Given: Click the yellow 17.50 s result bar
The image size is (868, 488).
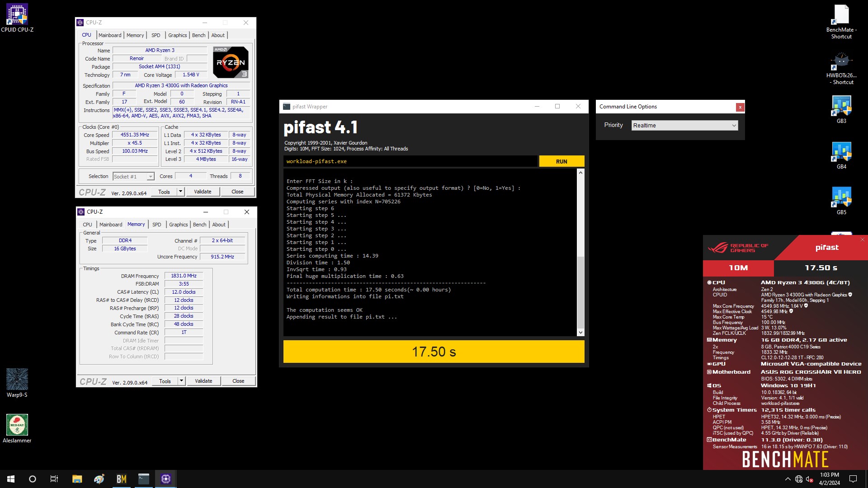Looking at the screenshot, I should tap(434, 352).
